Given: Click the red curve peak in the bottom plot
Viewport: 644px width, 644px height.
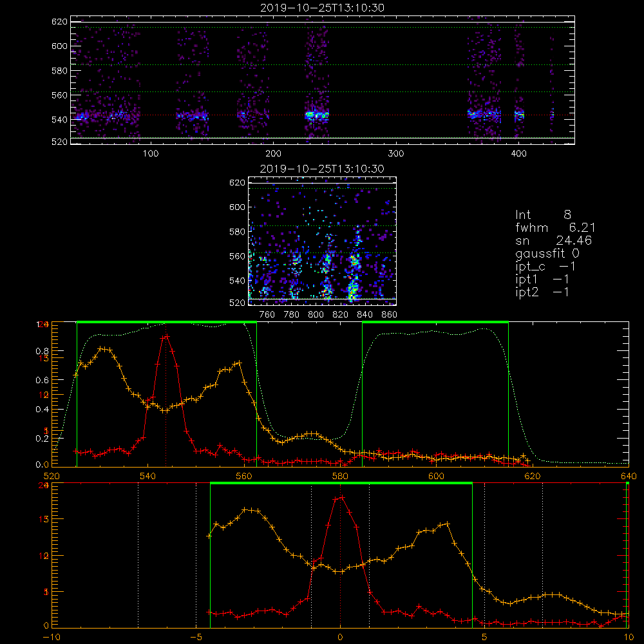Looking at the screenshot, I should pyautogui.click(x=341, y=497).
